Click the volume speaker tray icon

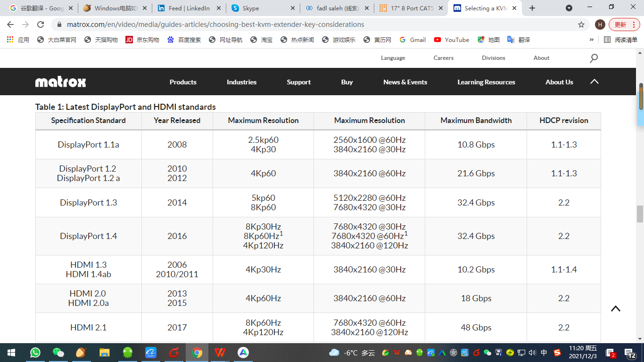coord(533,353)
